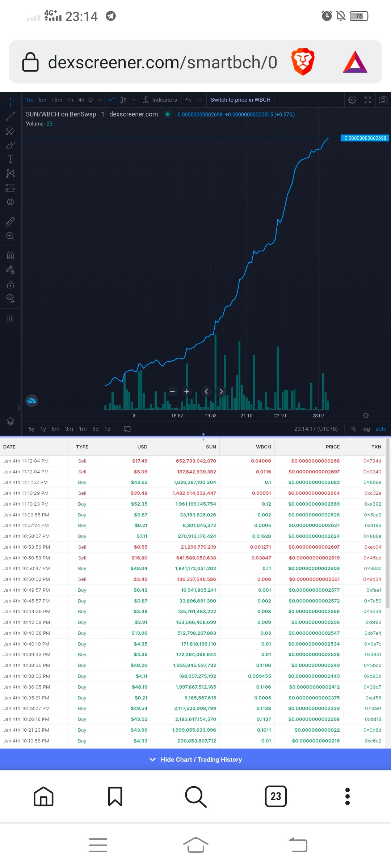
Task: Toggle percent scale option
Action: click(354, 429)
